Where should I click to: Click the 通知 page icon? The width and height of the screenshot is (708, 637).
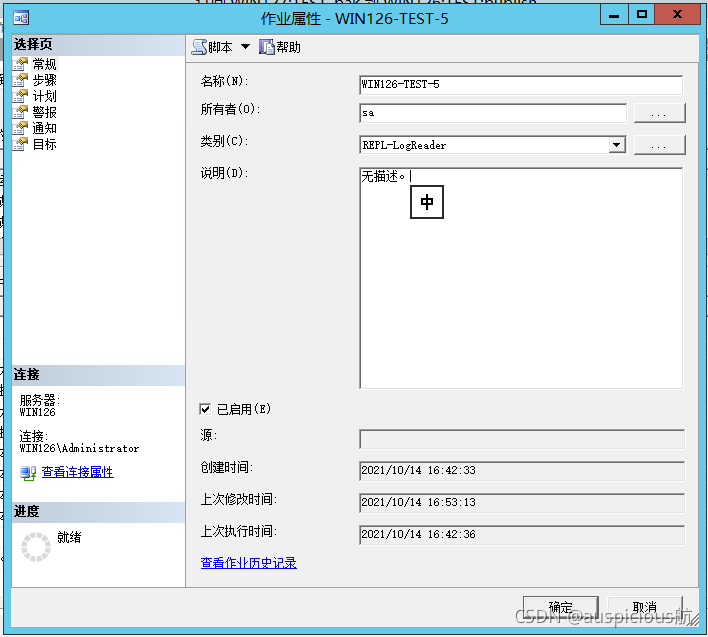20,128
